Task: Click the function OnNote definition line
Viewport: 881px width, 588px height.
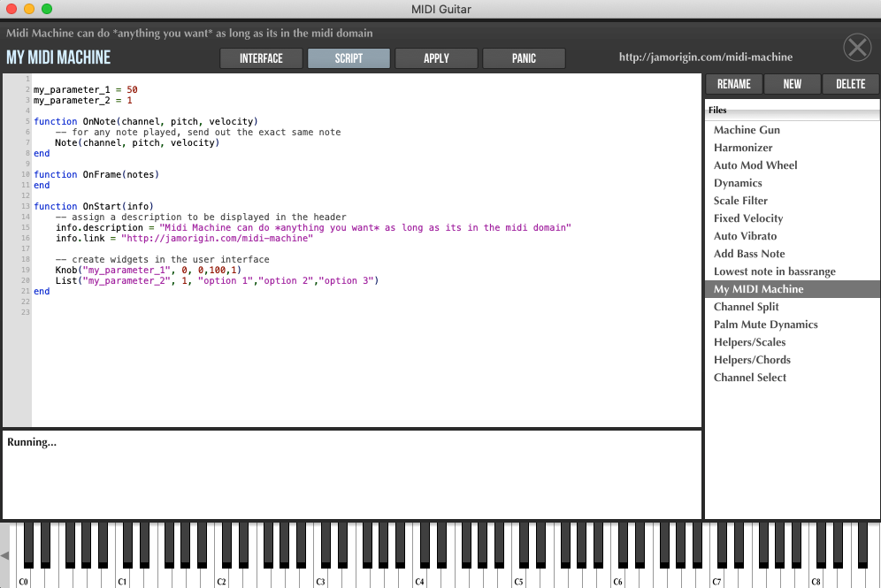Action: (146, 121)
